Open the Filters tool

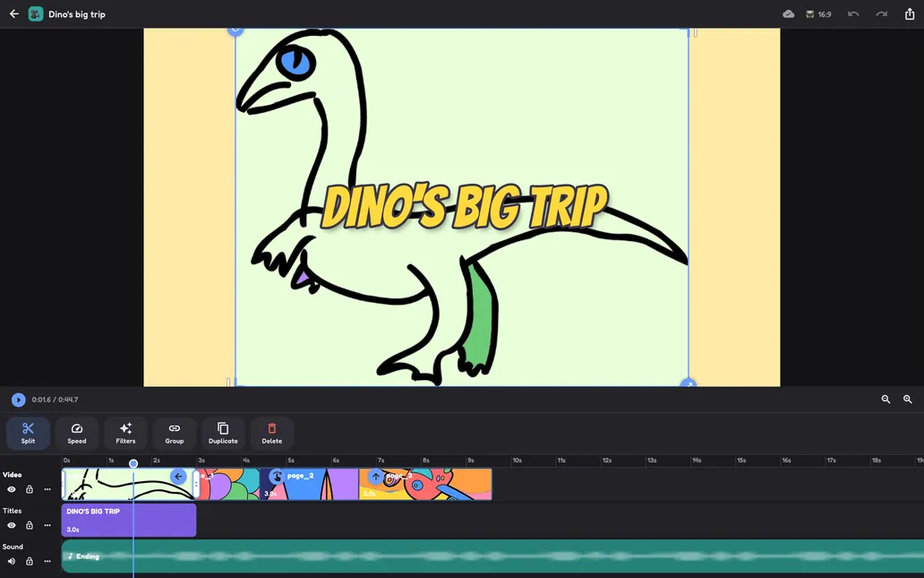click(125, 433)
